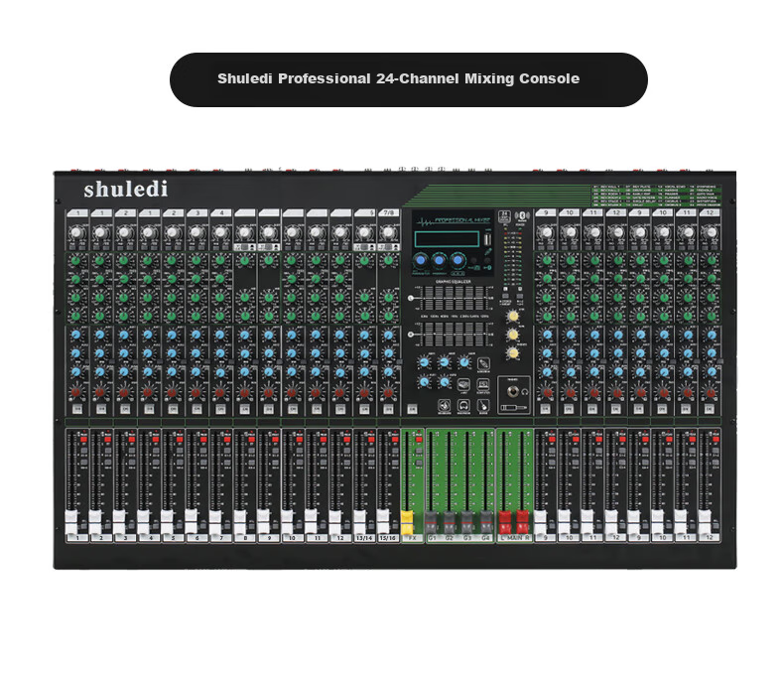
Task: Click the yellow FX fader
Action: pyautogui.click(x=407, y=522)
